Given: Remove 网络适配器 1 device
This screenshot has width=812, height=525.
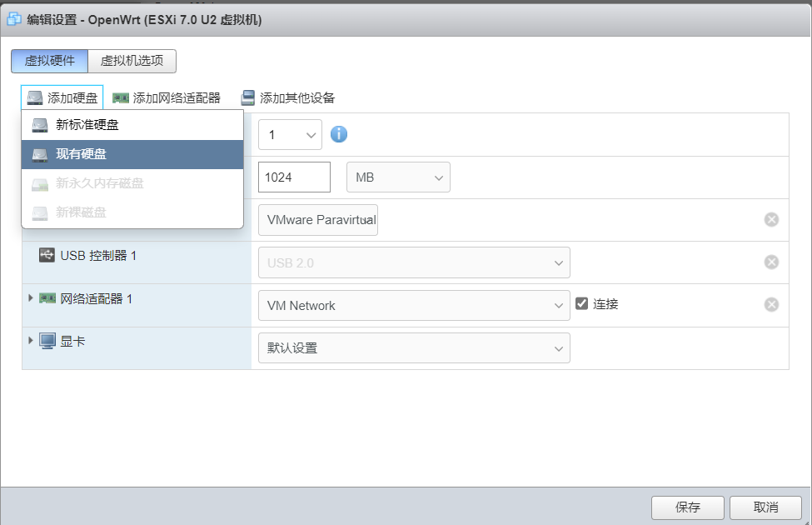Looking at the screenshot, I should [x=771, y=305].
